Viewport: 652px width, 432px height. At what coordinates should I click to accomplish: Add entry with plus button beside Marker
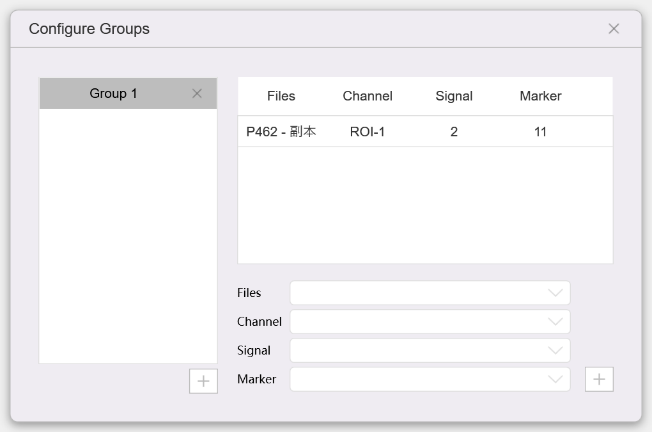[599, 379]
